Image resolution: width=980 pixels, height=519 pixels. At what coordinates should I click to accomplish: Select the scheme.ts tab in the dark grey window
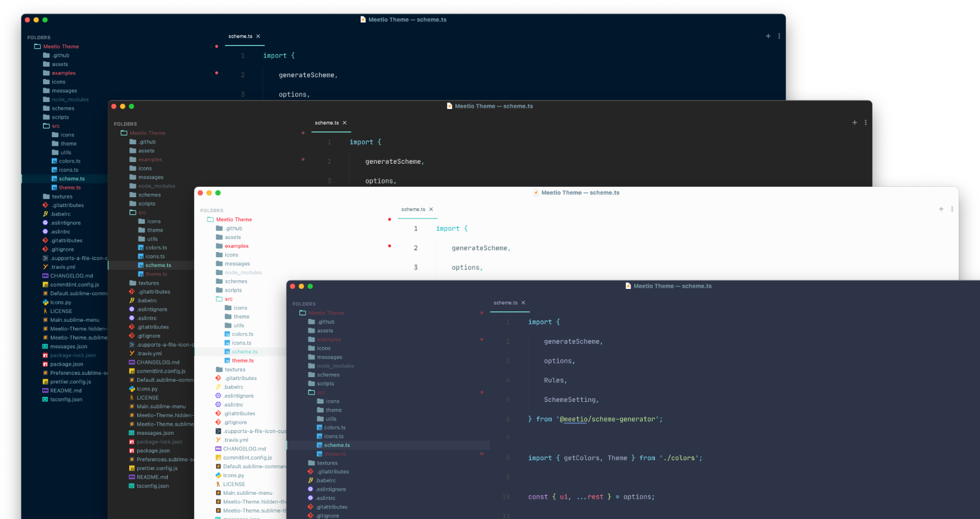pos(327,123)
